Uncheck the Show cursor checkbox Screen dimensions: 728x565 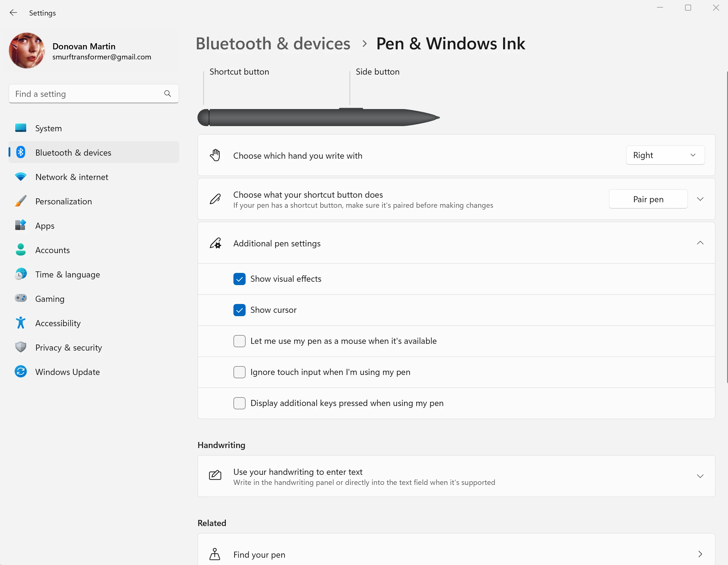tap(239, 310)
